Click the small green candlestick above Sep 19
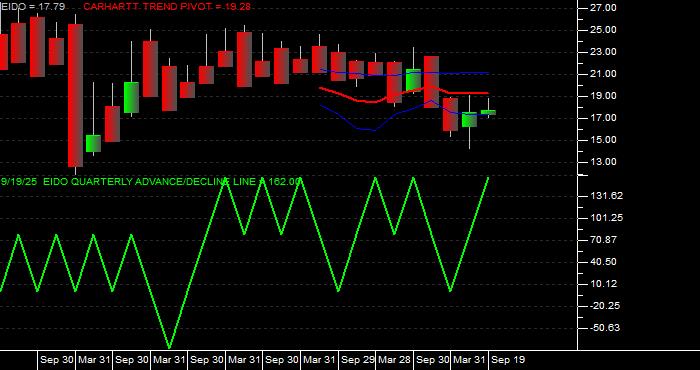This screenshot has height=370, width=700. click(x=488, y=112)
